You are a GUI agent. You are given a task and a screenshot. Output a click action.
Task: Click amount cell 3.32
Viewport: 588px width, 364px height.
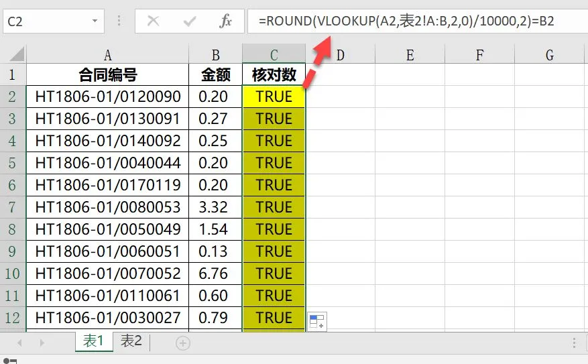coord(216,207)
